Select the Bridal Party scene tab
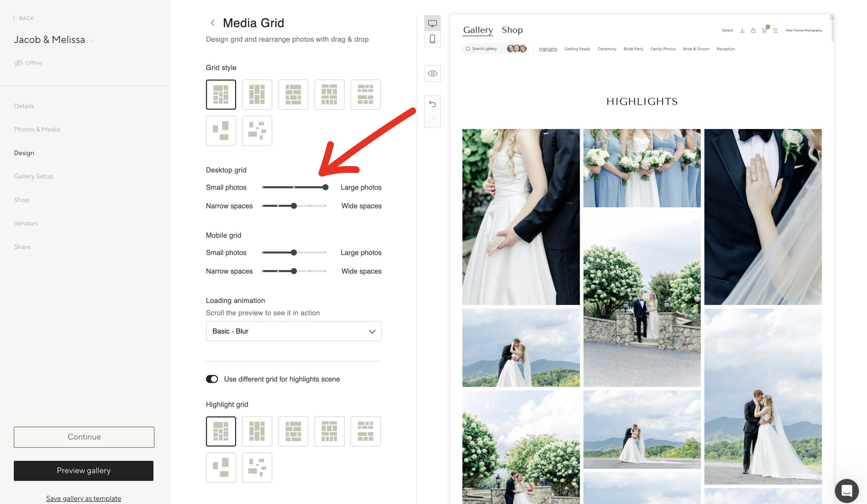867x504 pixels. click(x=633, y=49)
